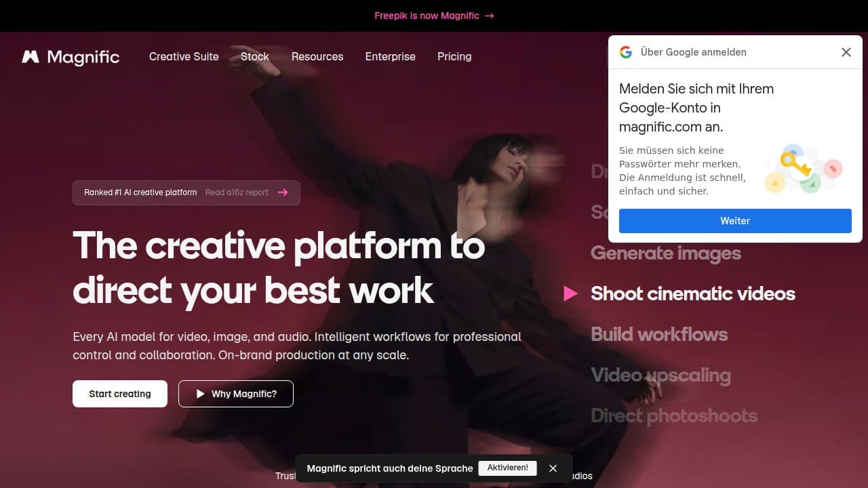The image size is (868, 488).
Task: Open the Magnific logo home link
Action: tap(71, 57)
